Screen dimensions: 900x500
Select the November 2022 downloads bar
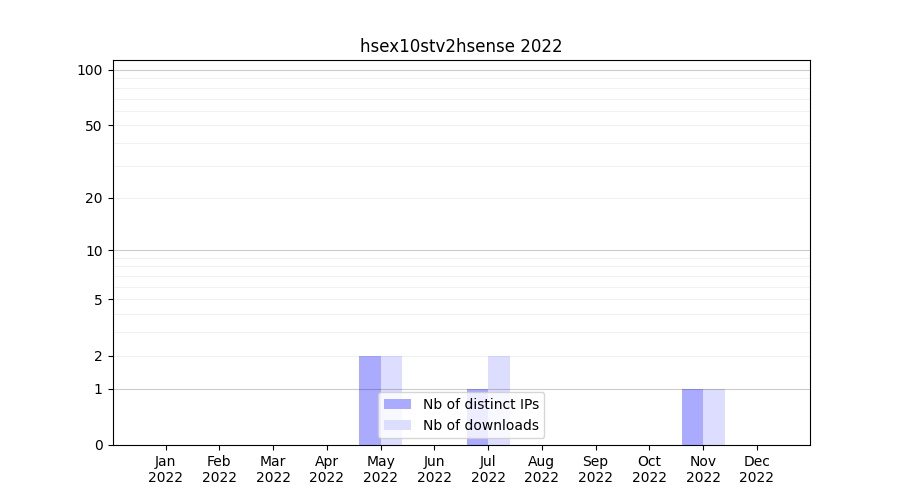(714, 417)
